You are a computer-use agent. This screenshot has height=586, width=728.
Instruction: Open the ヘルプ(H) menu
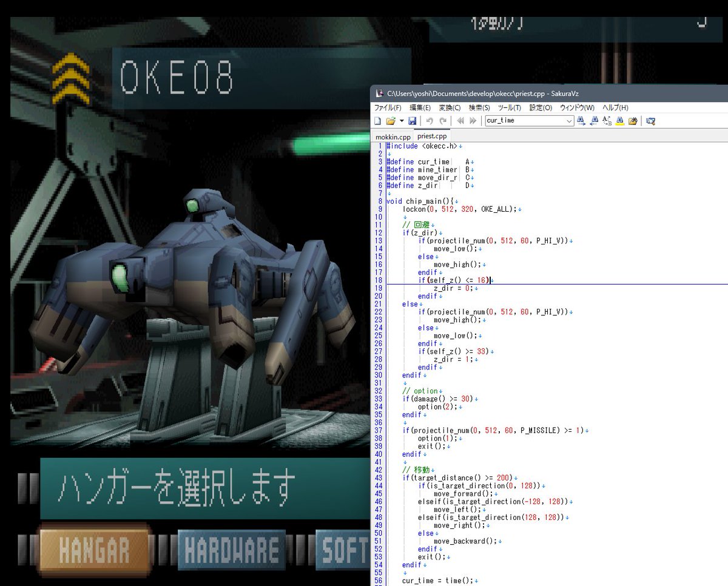pyautogui.click(x=615, y=107)
